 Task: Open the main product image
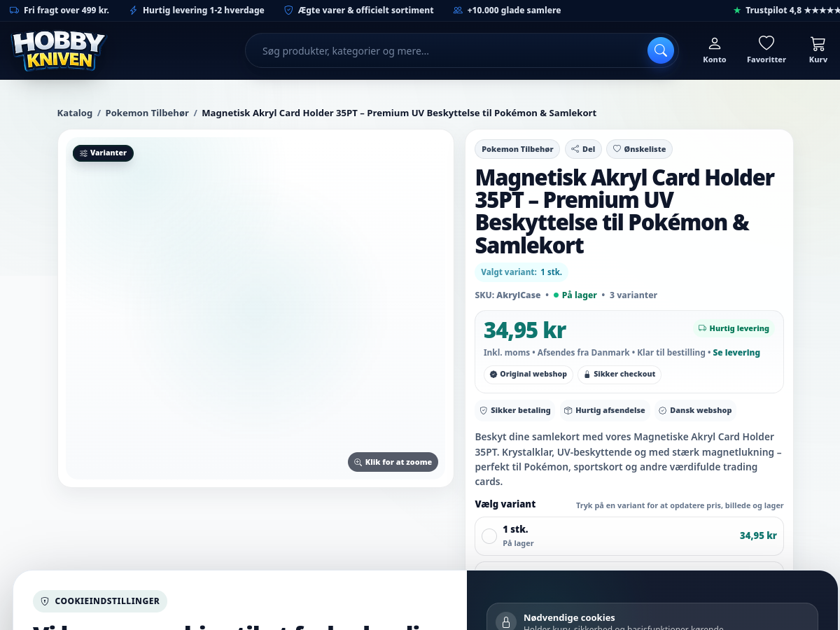pos(255,308)
